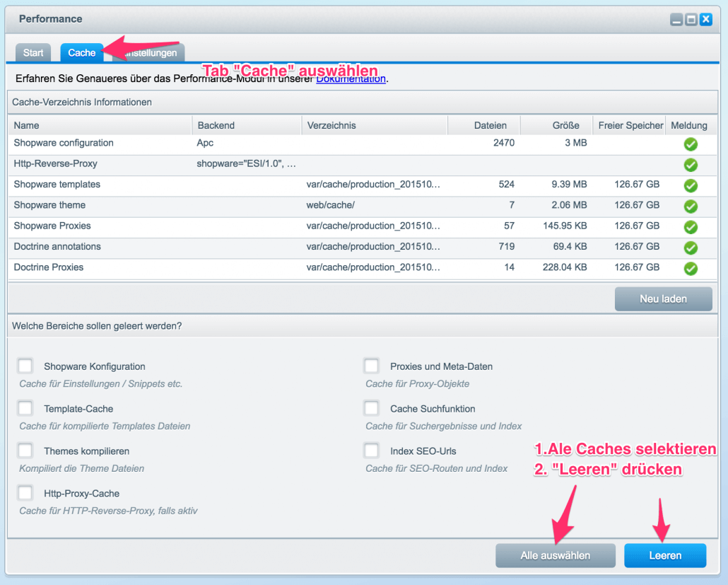
Task: Click the 2470 files value
Action: point(504,143)
